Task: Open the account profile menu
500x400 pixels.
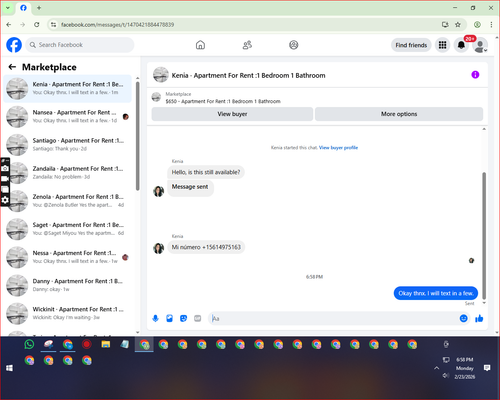Action: pyautogui.click(x=480, y=46)
